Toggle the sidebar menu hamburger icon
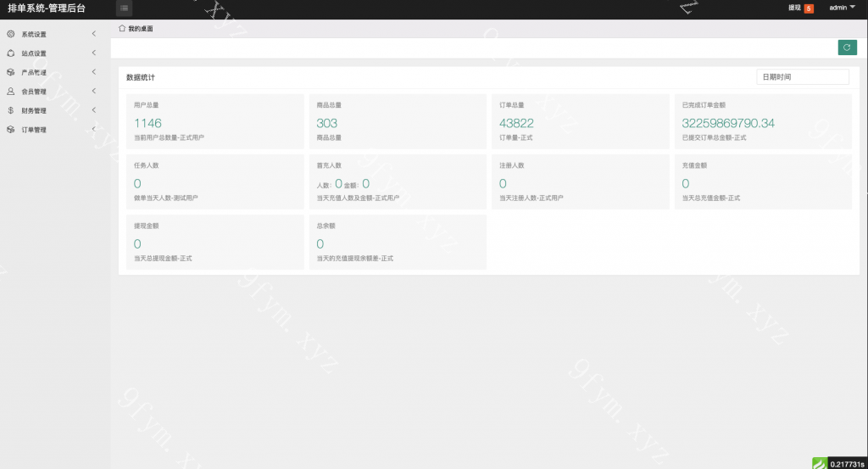Image resolution: width=868 pixels, height=469 pixels. 124,8
